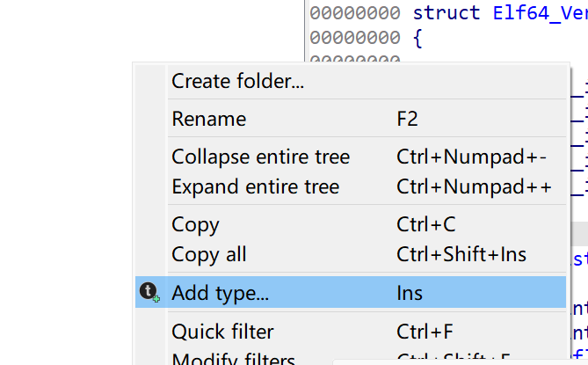Choose Create folder... from the context menu

[x=238, y=82]
